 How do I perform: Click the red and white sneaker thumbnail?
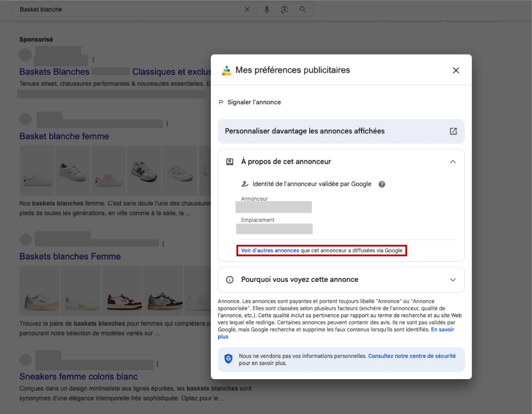click(x=122, y=291)
